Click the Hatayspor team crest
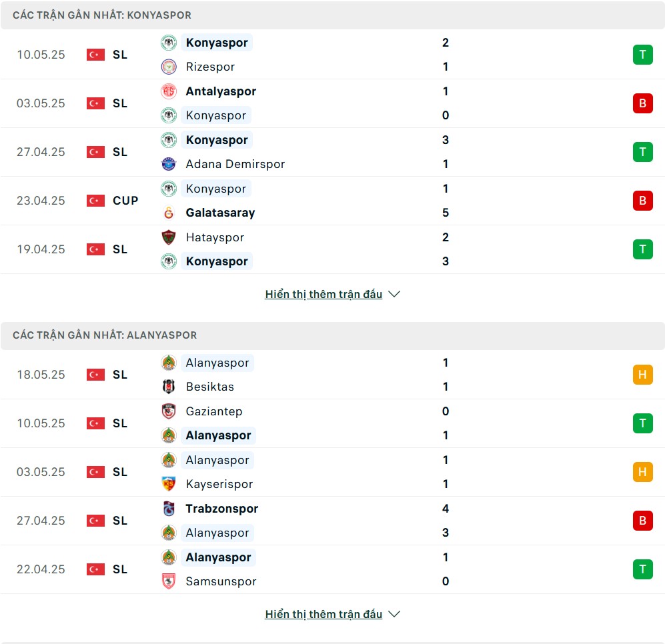 [169, 237]
